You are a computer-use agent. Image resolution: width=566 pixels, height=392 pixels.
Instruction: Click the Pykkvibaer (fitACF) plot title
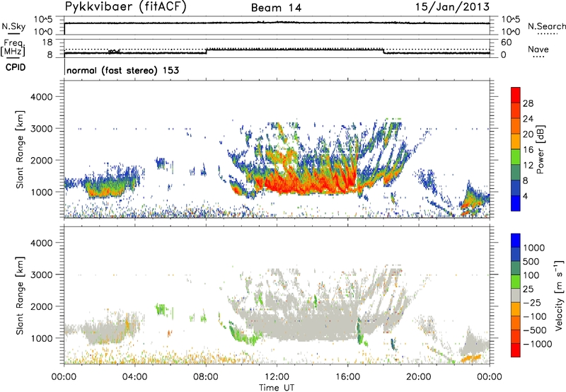(125, 6)
